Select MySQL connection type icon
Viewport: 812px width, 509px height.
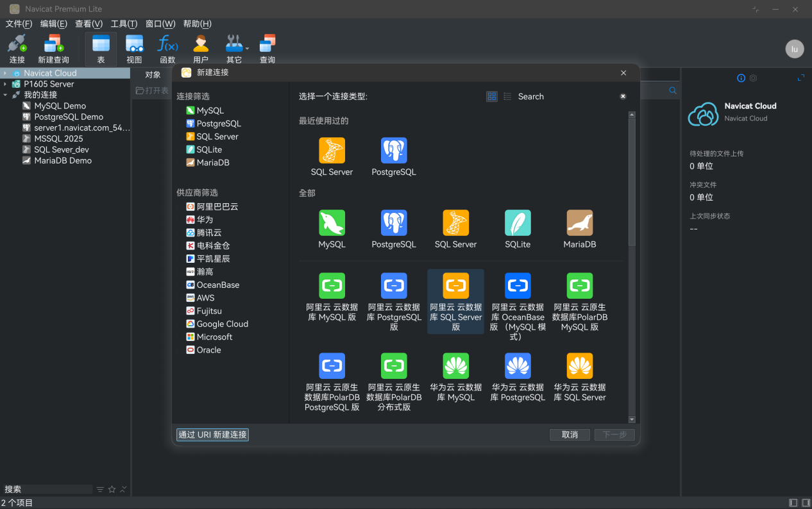332,223
